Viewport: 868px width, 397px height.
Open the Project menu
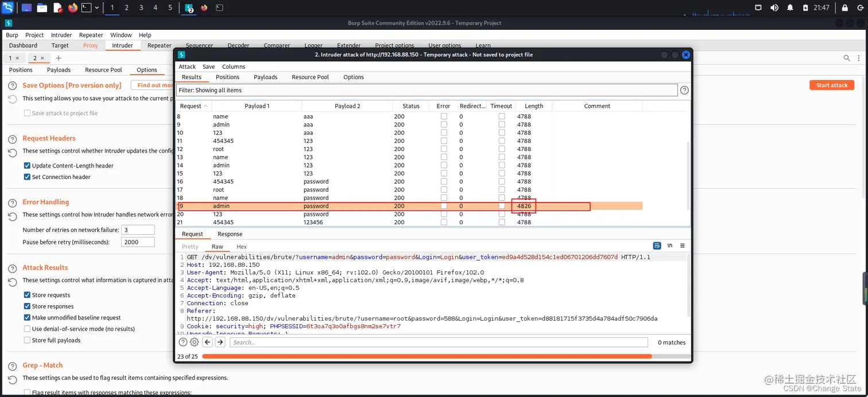pyautogui.click(x=34, y=35)
